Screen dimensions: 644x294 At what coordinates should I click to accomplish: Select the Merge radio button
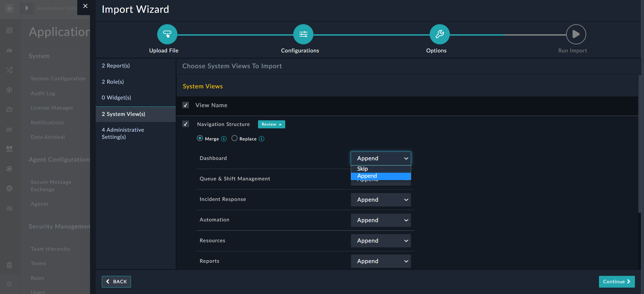pos(200,138)
